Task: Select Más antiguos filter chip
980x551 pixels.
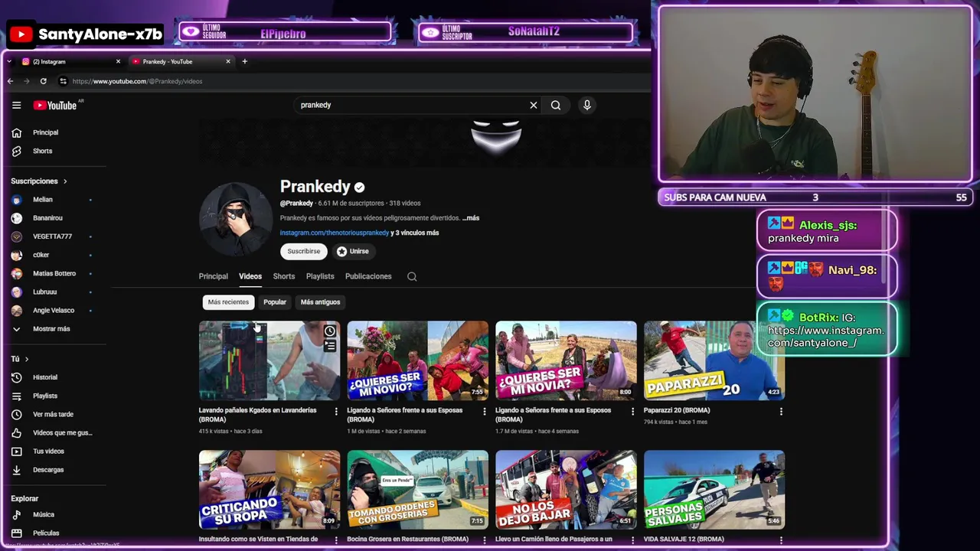Action: point(320,302)
